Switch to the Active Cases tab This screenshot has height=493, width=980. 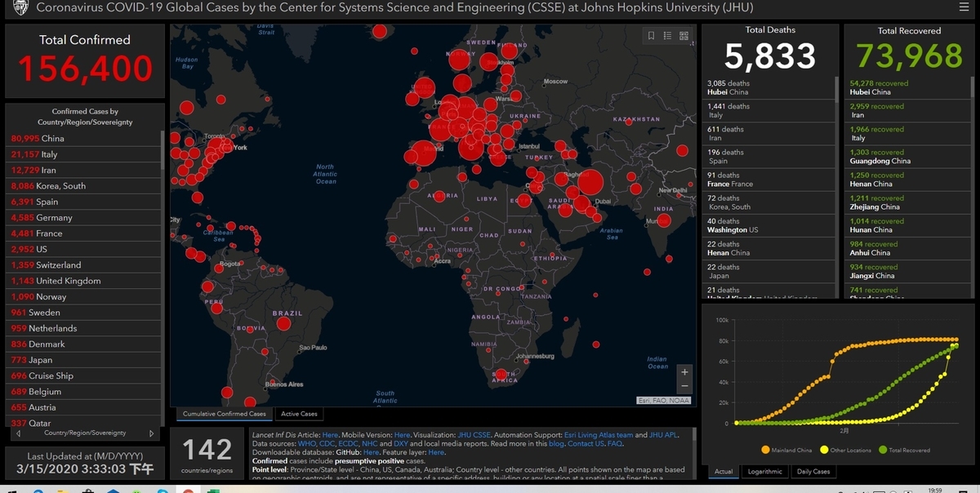[299, 414]
